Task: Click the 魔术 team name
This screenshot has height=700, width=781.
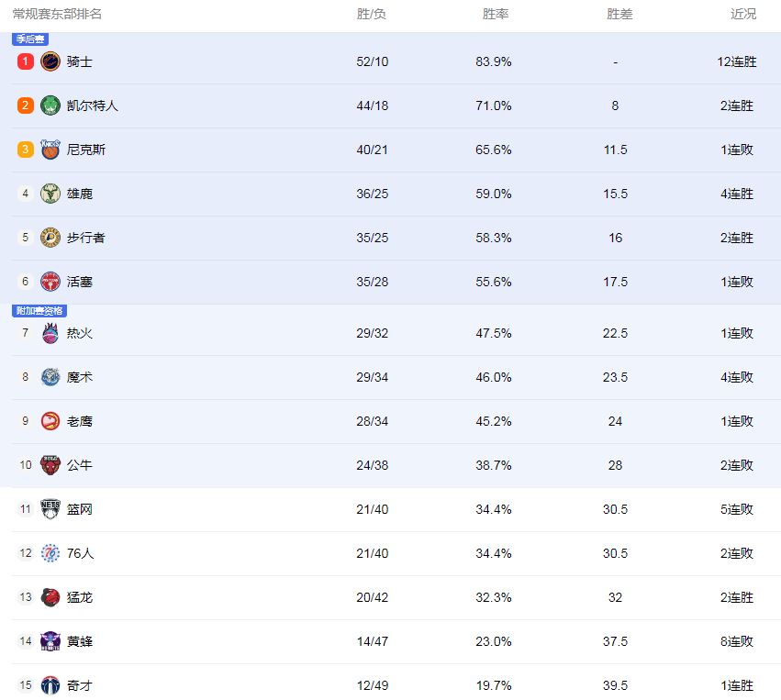Action: (80, 377)
